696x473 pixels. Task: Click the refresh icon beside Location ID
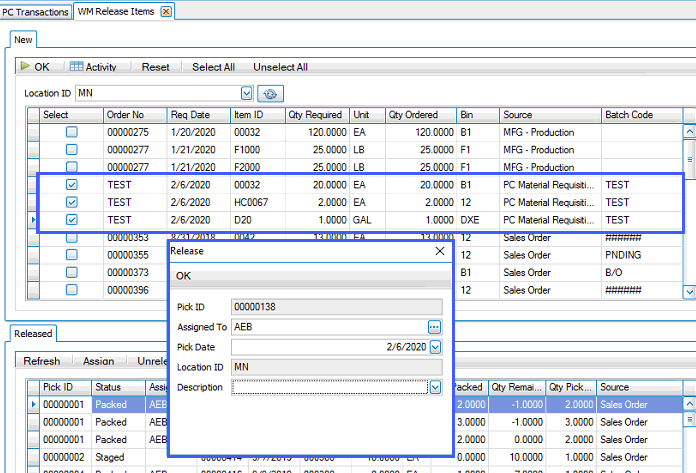coord(269,93)
